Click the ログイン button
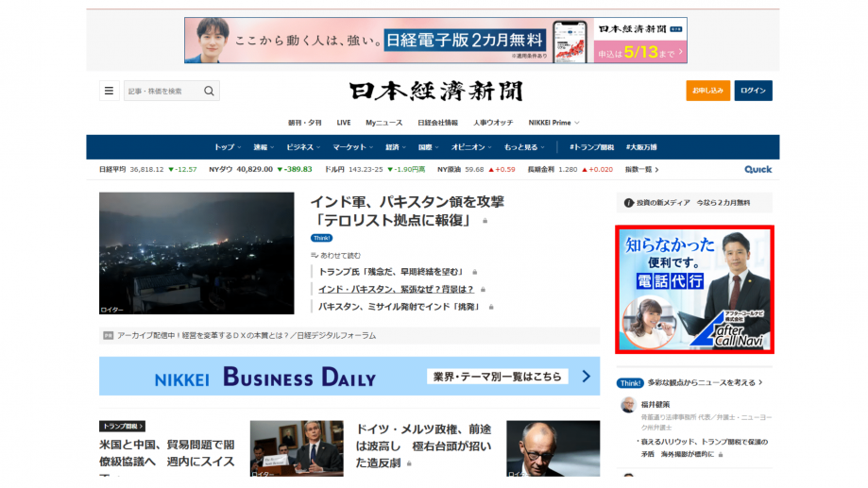 [753, 91]
